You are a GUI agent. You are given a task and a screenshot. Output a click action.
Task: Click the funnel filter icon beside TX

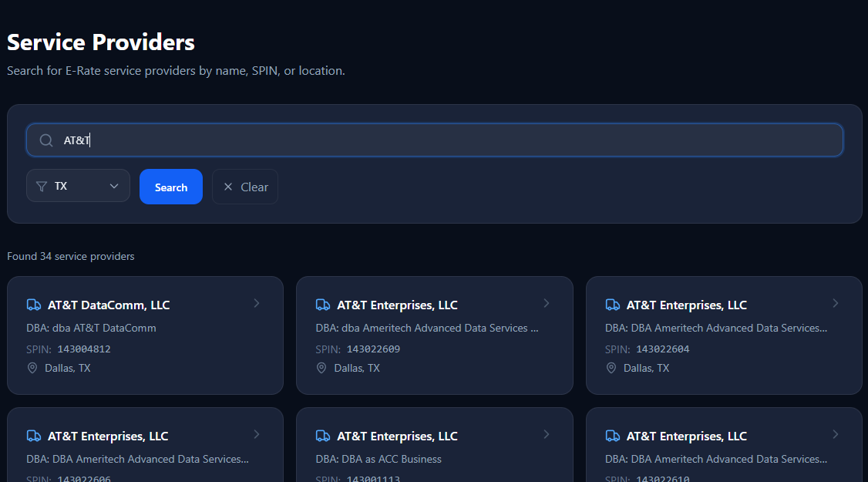tap(42, 186)
